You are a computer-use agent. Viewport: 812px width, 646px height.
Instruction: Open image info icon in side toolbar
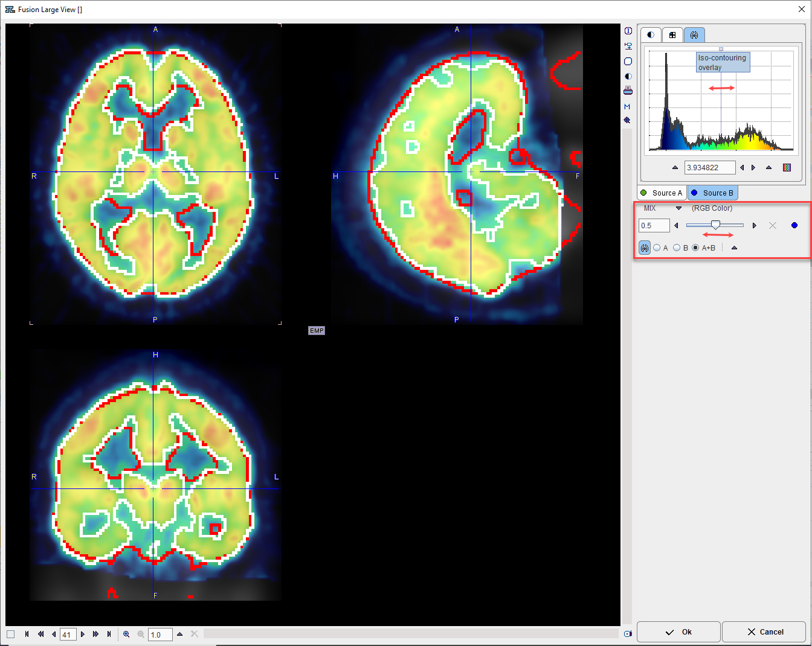tap(628, 31)
